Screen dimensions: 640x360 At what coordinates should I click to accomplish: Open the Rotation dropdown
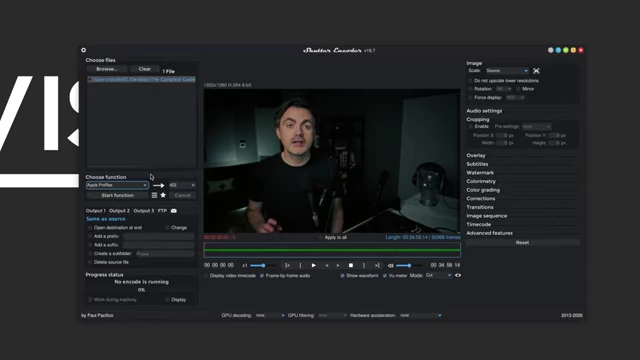(x=504, y=89)
